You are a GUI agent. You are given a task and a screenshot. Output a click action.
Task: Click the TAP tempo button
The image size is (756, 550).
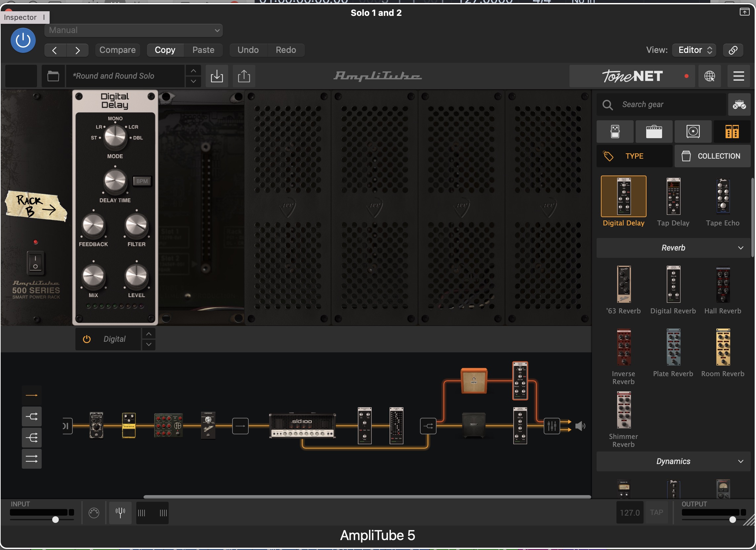pyautogui.click(x=656, y=513)
